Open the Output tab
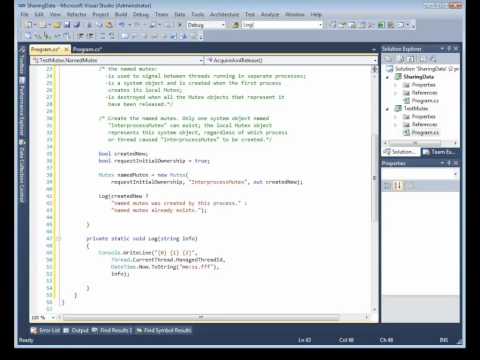The width and height of the screenshot is (480, 360). pos(77,331)
